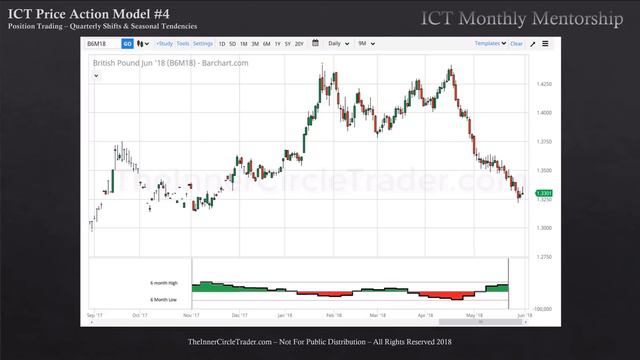
Task: Open the hamburger menu icon
Action: click(545, 44)
